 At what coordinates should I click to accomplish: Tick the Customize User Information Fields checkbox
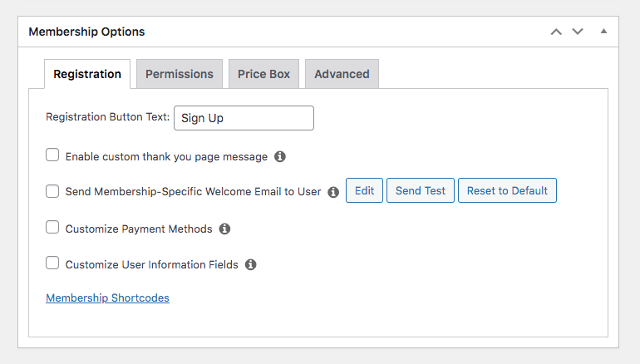coord(52,263)
